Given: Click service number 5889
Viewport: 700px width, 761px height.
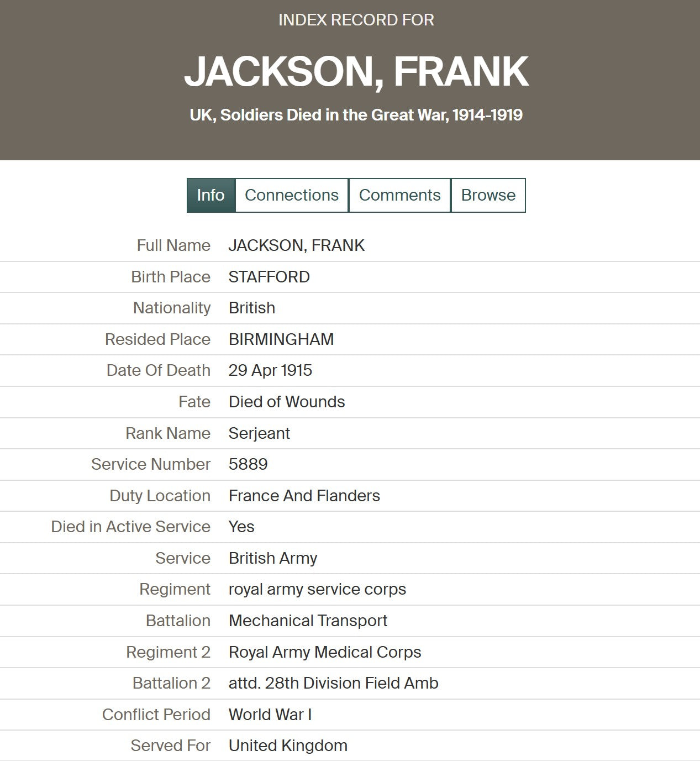Looking at the screenshot, I should click(248, 464).
